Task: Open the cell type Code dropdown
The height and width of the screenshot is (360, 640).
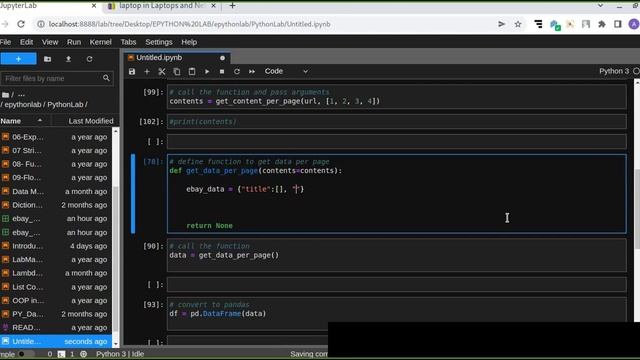Action: pyautogui.click(x=286, y=71)
